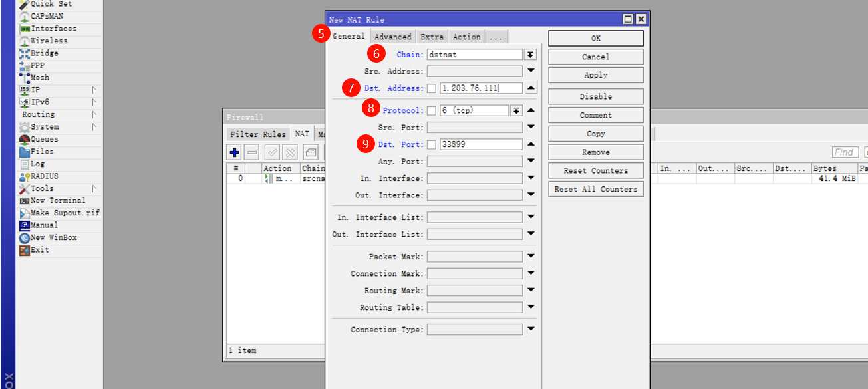The height and width of the screenshot is (389, 868).
Task: Toggle the Protocol invert checkbox
Action: [432, 111]
